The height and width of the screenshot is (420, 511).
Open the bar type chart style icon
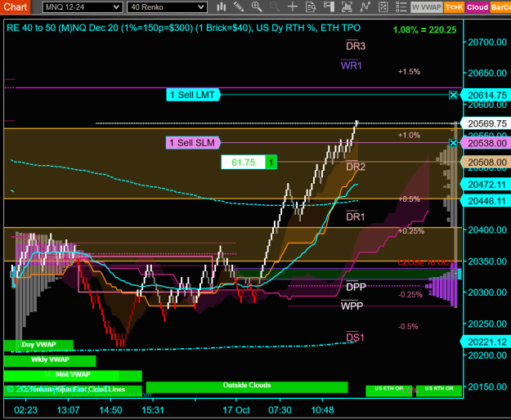(222, 7)
